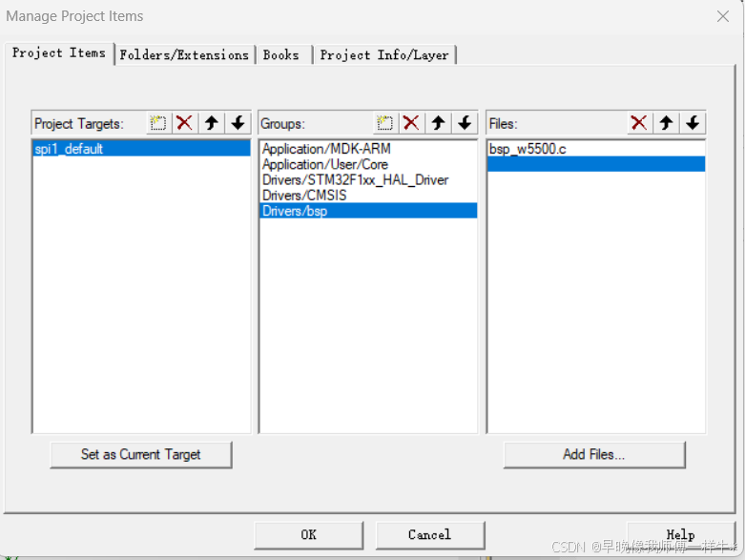The image size is (745, 560).
Task: Select the spi1_default target
Action: click(x=141, y=149)
